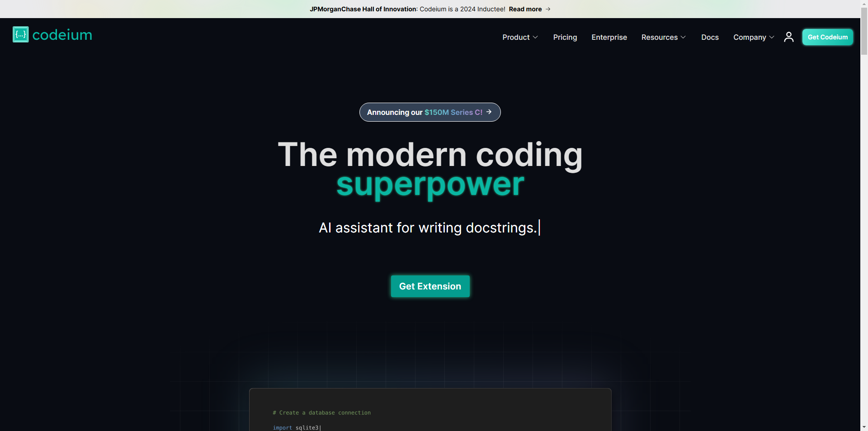Expand the Company dropdown menu
The height and width of the screenshot is (431, 868).
[x=754, y=37]
